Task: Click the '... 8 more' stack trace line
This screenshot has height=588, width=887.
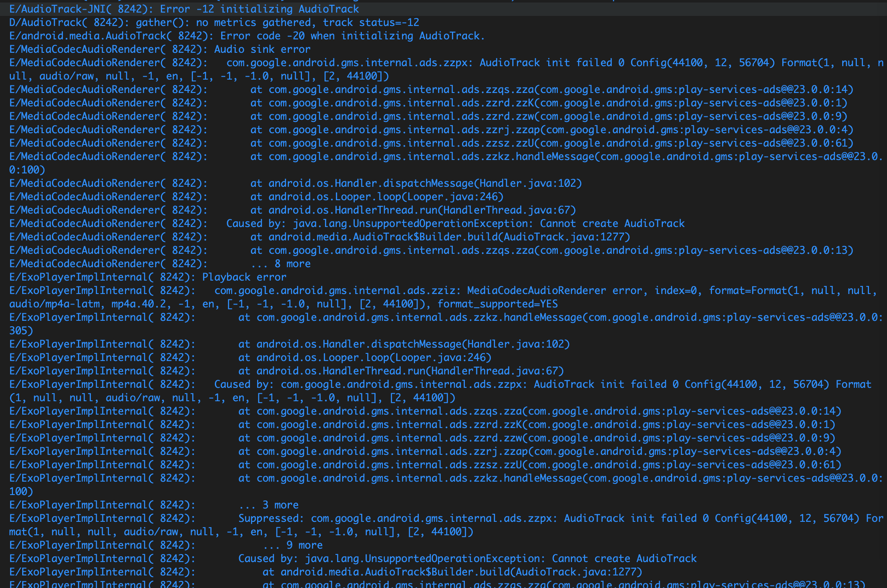Action: (x=281, y=264)
